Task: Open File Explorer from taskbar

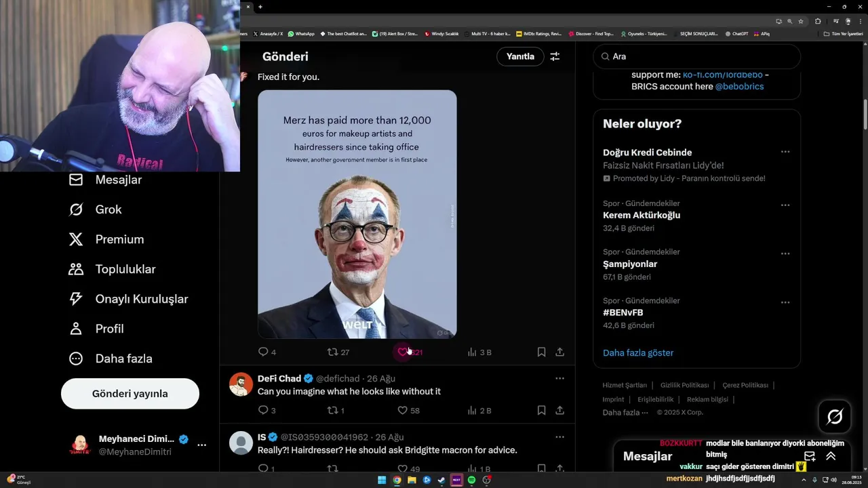Action: point(412,480)
